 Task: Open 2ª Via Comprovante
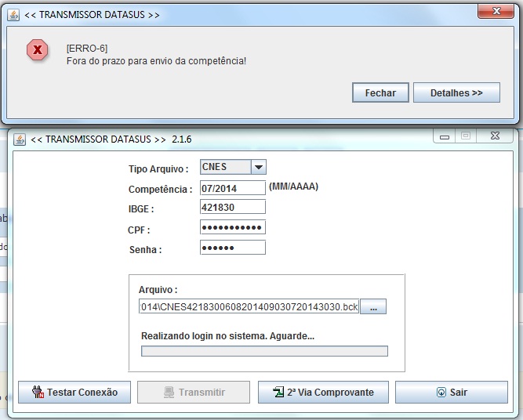(322, 393)
